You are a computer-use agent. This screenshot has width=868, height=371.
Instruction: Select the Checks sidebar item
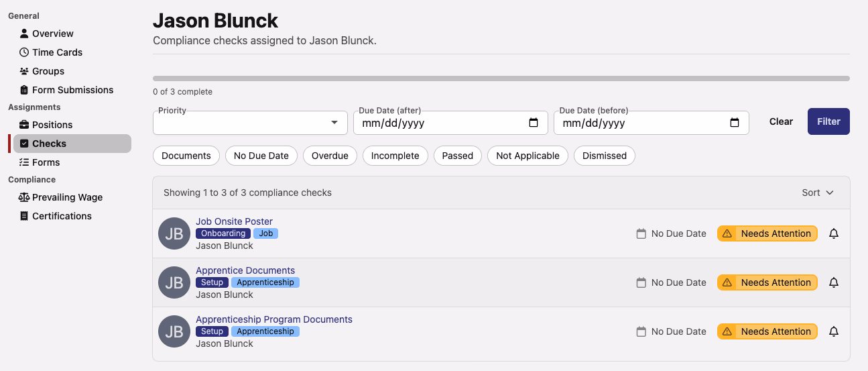[x=71, y=144]
